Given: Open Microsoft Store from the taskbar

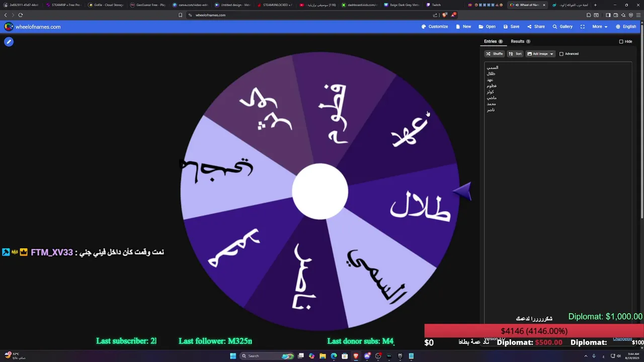Looking at the screenshot, I should tap(345, 356).
